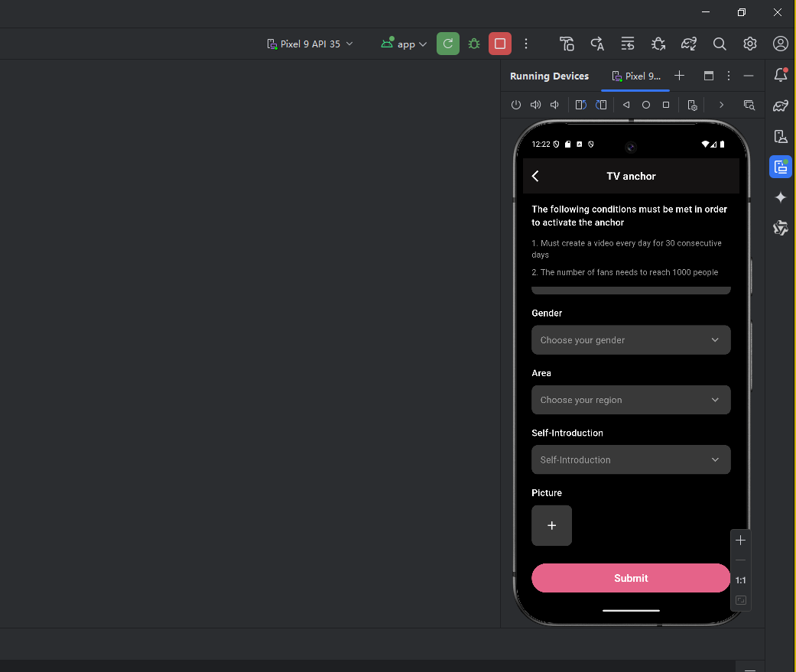Click the emulator Home circle button

tap(645, 105)
